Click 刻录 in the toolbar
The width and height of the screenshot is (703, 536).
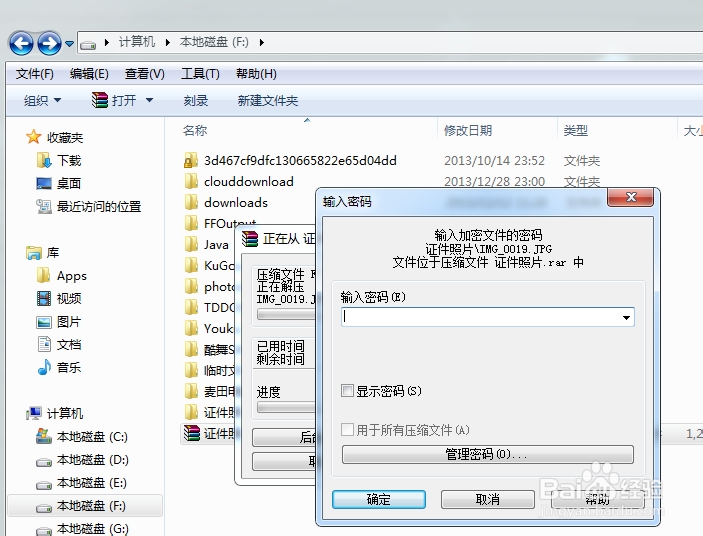(x=195, y=100)
